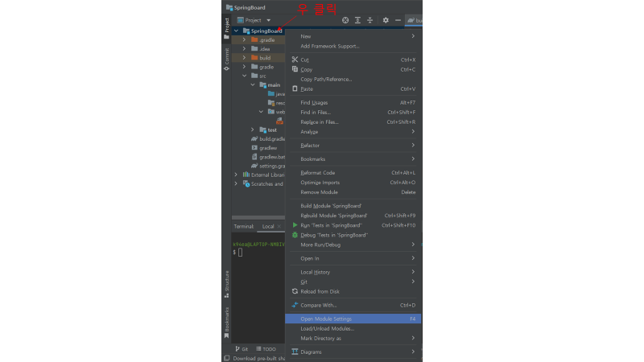
Task: Open the Bookmarks side panel
Action: tap(226, 322)
